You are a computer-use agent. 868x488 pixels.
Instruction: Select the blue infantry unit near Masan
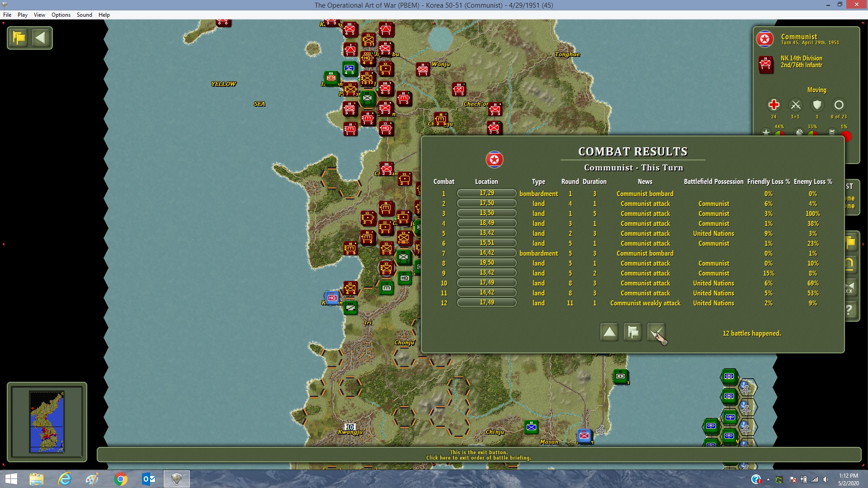(584, 436)
